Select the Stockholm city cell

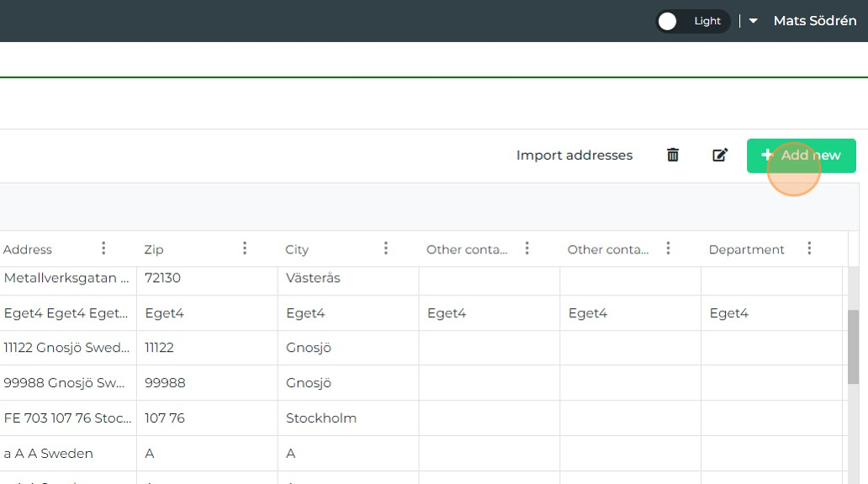[x=321, y=418]
